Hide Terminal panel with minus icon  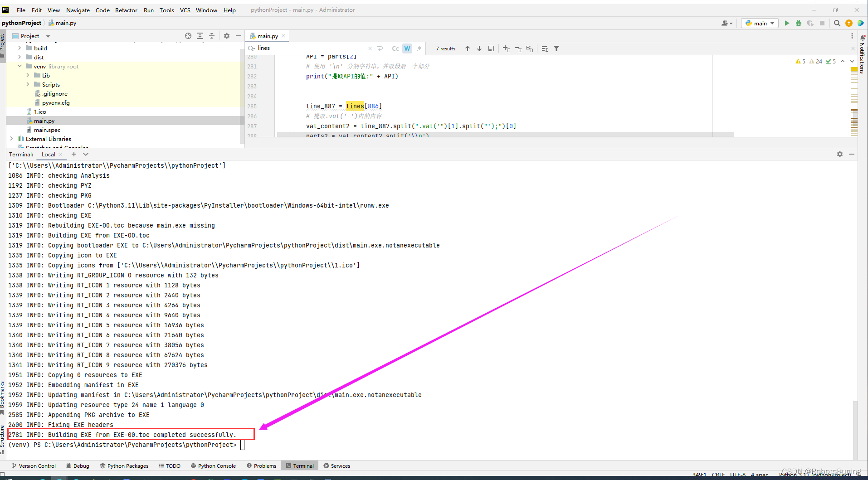tap(852, 154)
